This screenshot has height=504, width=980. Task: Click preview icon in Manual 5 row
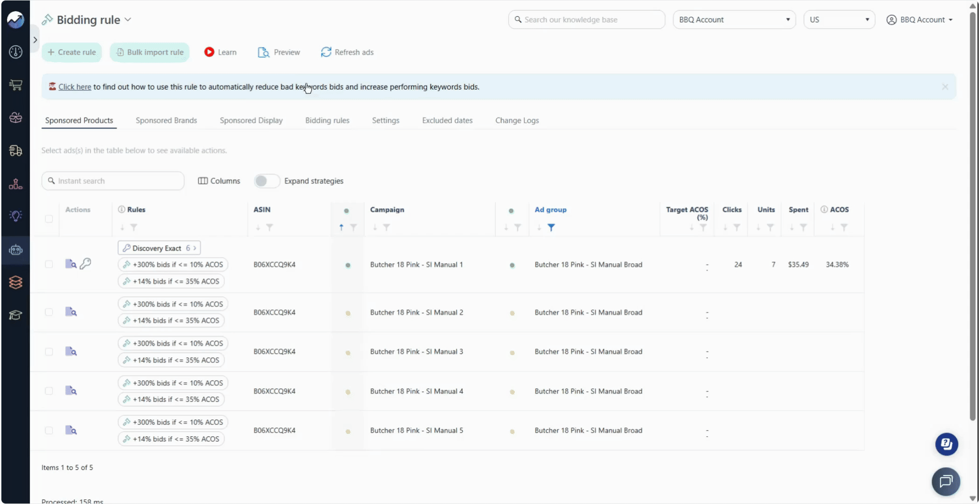[x=71, y=430]
